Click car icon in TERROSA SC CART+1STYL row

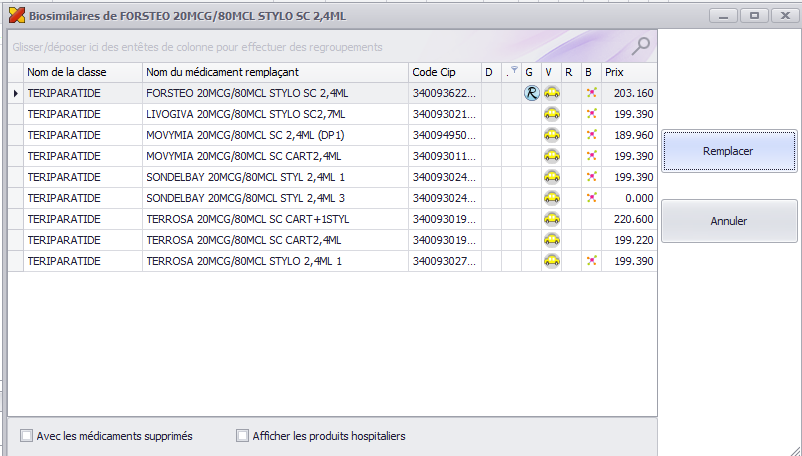(x=551, y=219)
